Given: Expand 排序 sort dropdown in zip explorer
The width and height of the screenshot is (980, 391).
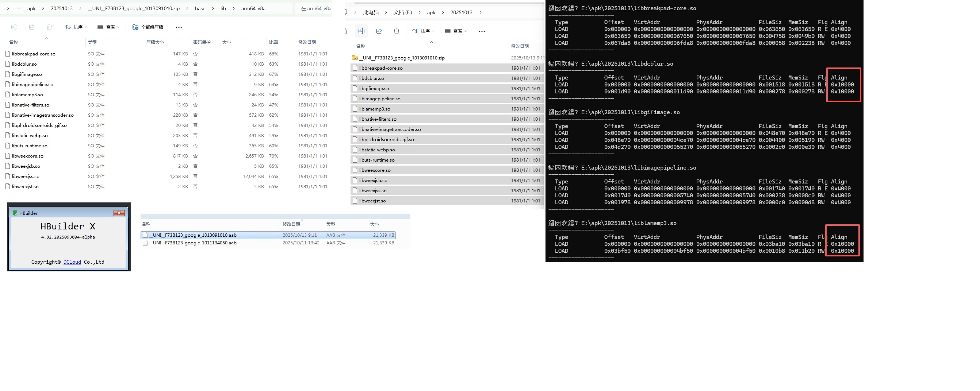Looking at the screenshot, I should pos(76,27).
